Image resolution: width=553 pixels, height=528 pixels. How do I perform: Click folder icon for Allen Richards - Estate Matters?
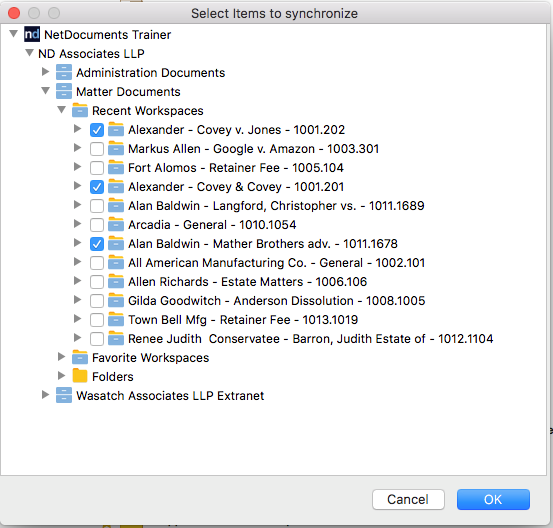tap(116, 281)
